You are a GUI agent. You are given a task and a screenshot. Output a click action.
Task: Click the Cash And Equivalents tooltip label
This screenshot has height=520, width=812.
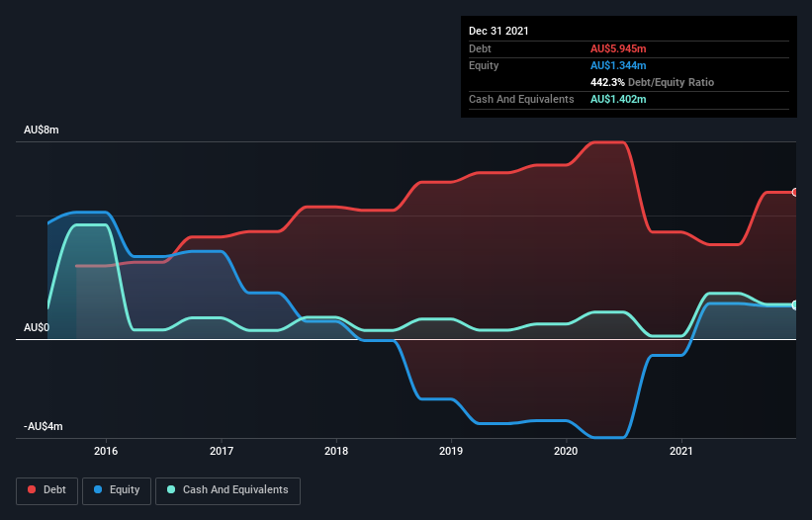(x=521, y=99)
